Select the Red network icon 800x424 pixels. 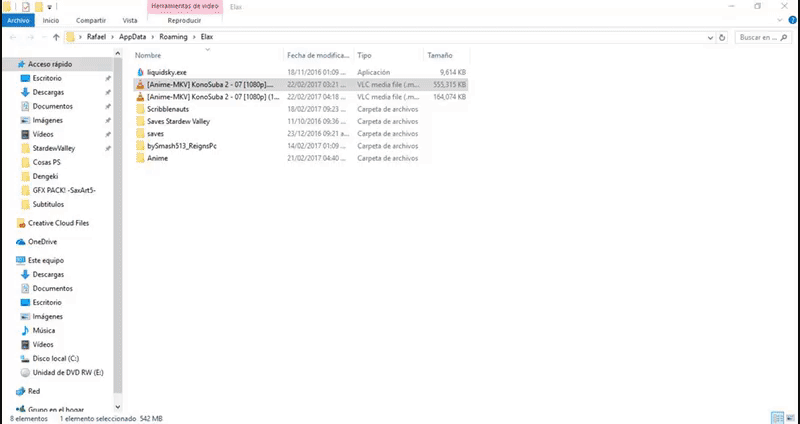(x=21, y=391)
